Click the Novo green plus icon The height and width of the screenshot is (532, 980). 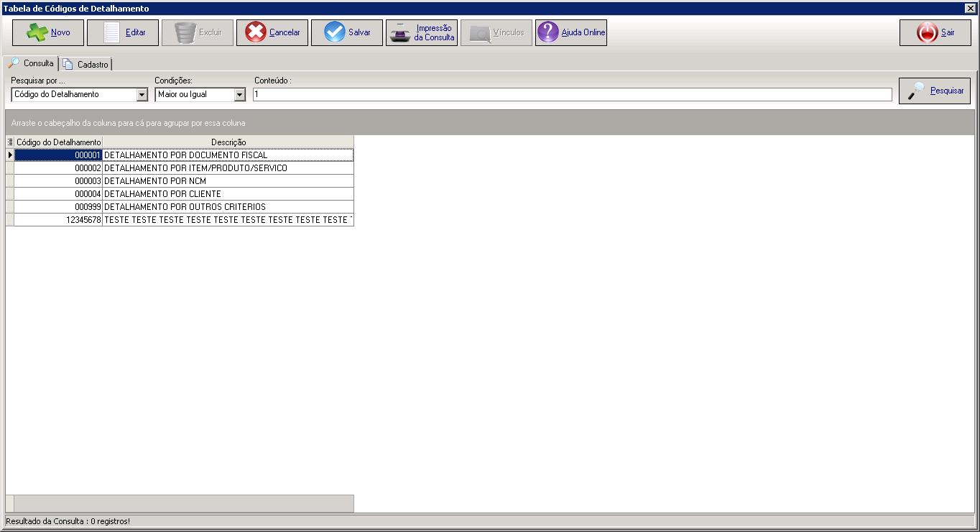click(37, 32)
